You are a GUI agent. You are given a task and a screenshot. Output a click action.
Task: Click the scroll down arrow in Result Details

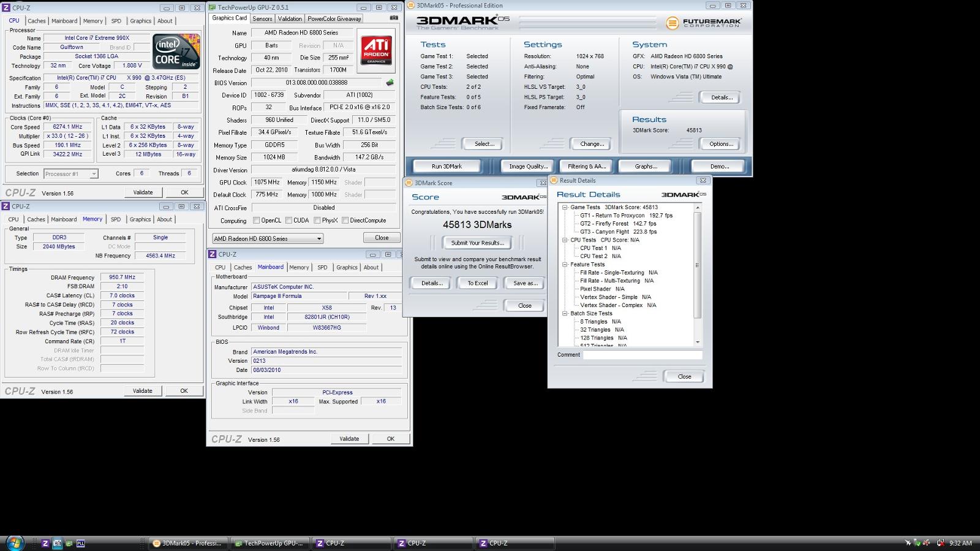click(697, 342)
